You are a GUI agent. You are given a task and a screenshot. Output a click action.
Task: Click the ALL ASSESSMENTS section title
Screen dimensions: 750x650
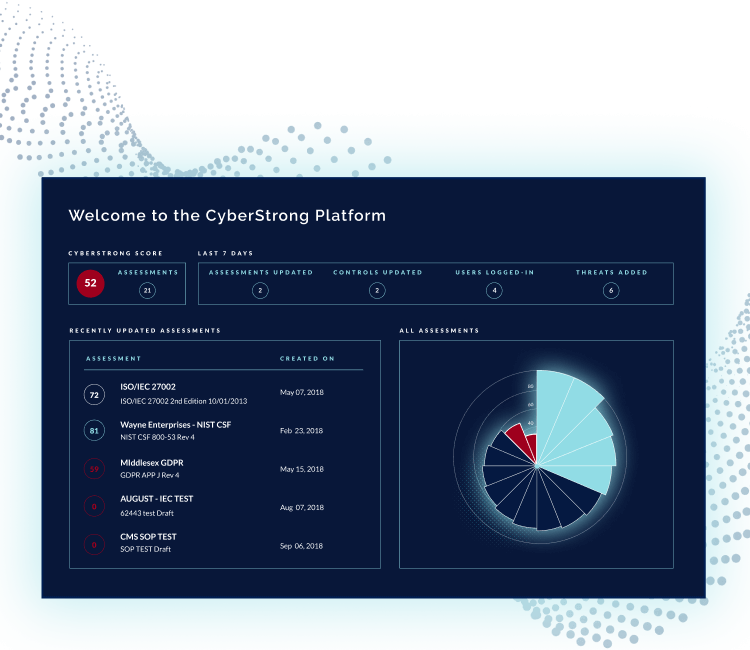point(439,331)
